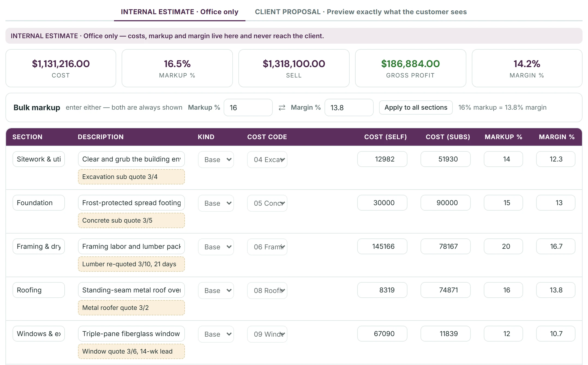Edit the Foundation section name field
This screenshot has height=365, width=588.
coord(39,203)
